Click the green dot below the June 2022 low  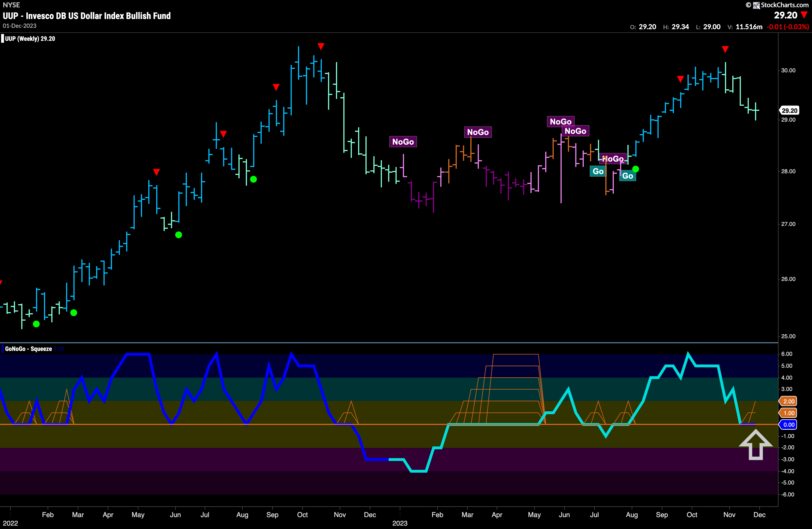(178, 235)
